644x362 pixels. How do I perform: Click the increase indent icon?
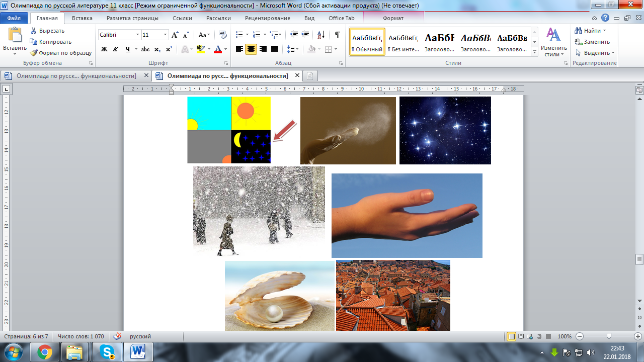[305, 35]
